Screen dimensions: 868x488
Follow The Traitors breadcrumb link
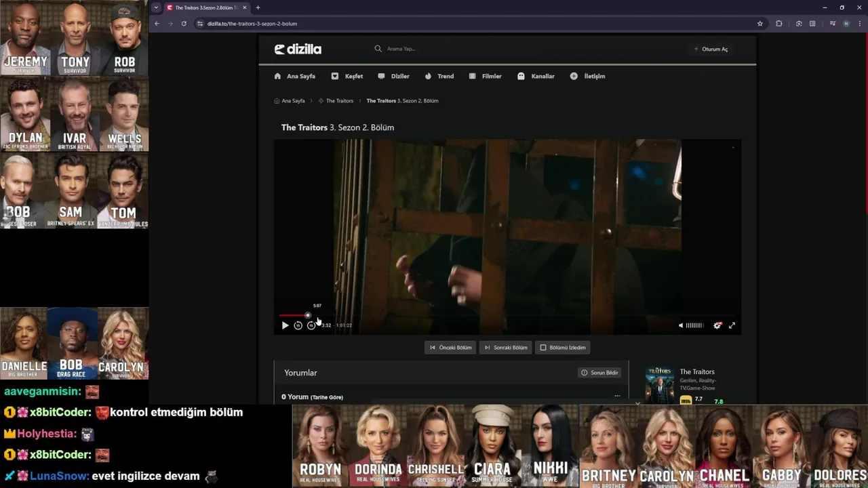coord(336,101)
